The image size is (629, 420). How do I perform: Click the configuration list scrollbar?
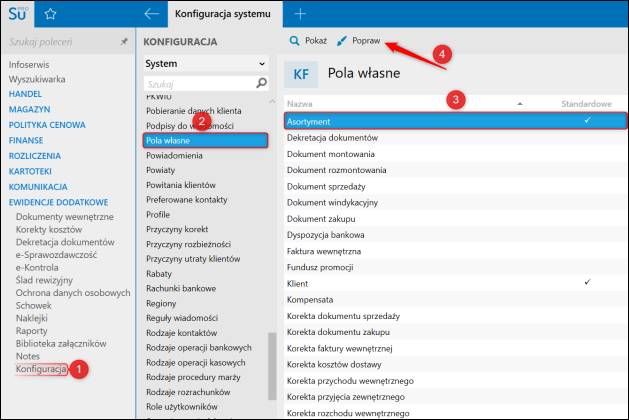pos(272,366)
